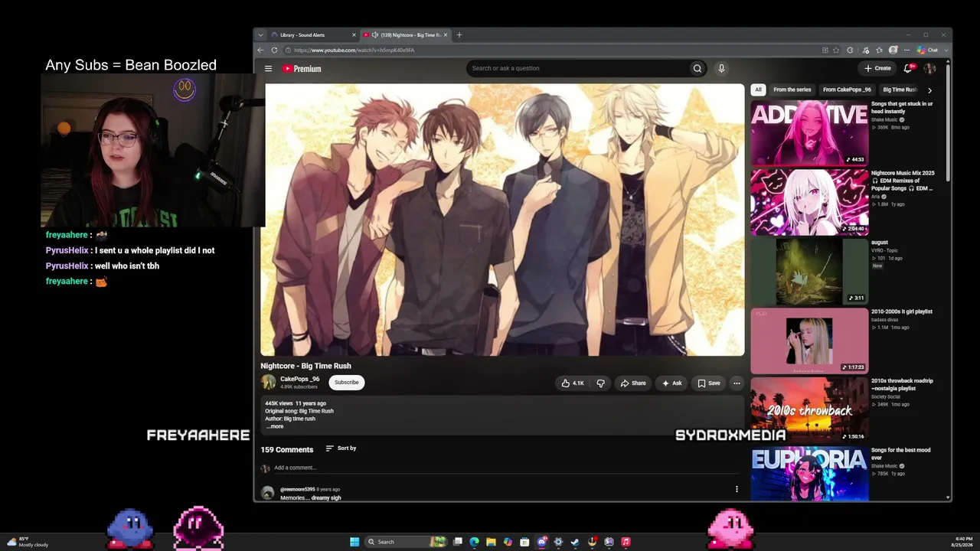Image resolution: width=980 pixels, height=551 pixels.
Task: Open options for the @renmoore5395 comment
Action: pyautogui.click(x=737, y=489)
